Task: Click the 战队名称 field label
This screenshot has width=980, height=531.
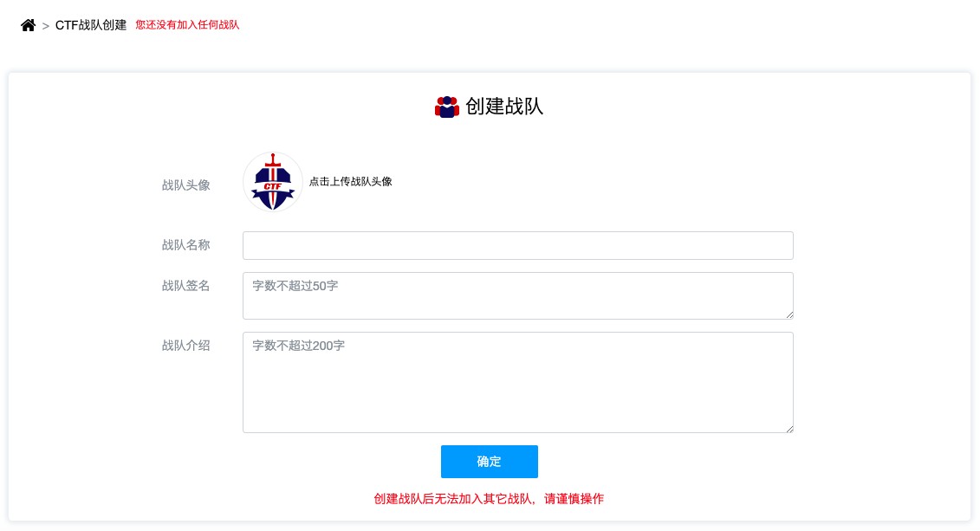Action: (185, 245)
